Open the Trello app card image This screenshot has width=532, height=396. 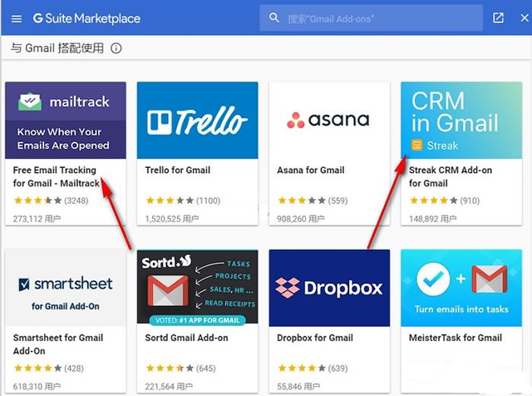pyautogui.click(x=198, y=121)
